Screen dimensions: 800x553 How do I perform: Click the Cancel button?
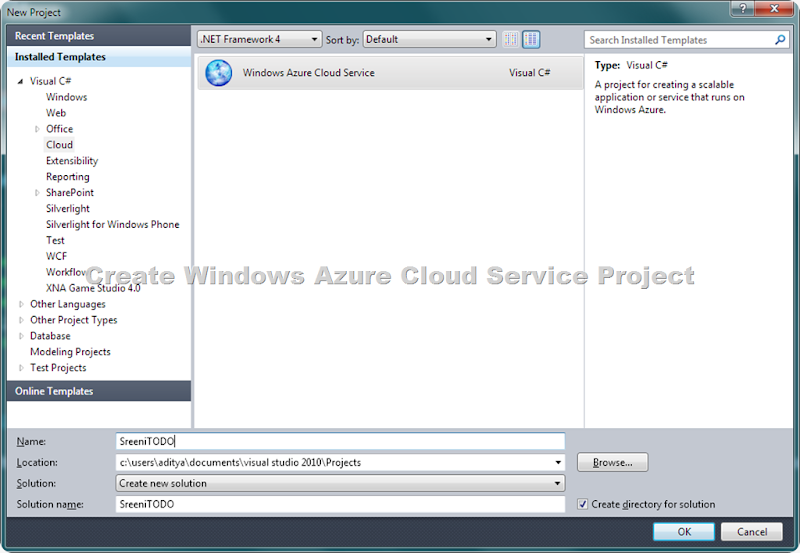(752, 532)
